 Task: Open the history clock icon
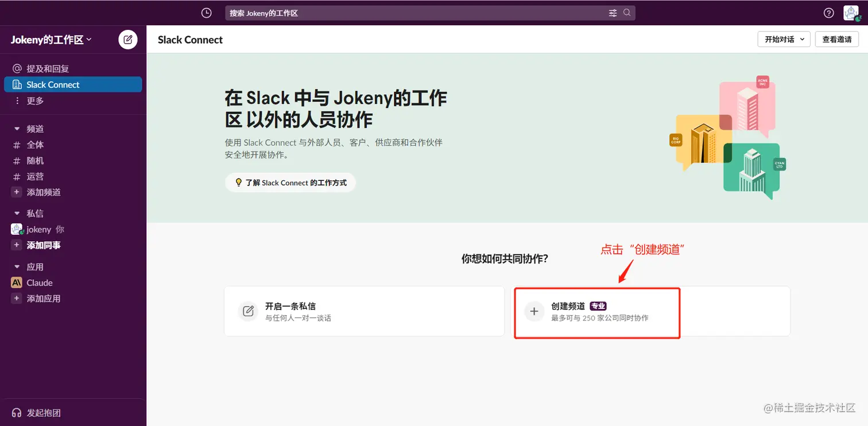click(207, 13)
